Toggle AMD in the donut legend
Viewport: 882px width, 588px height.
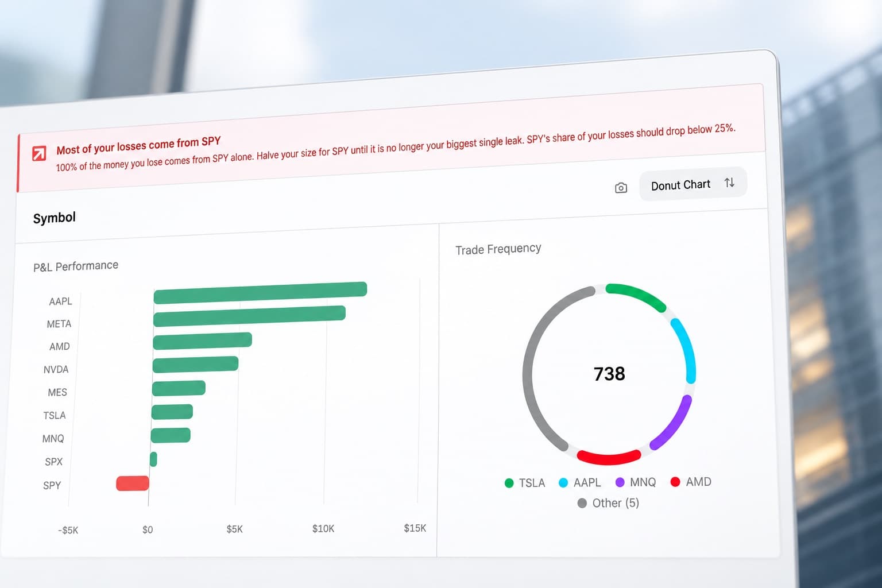click(691, 482)
